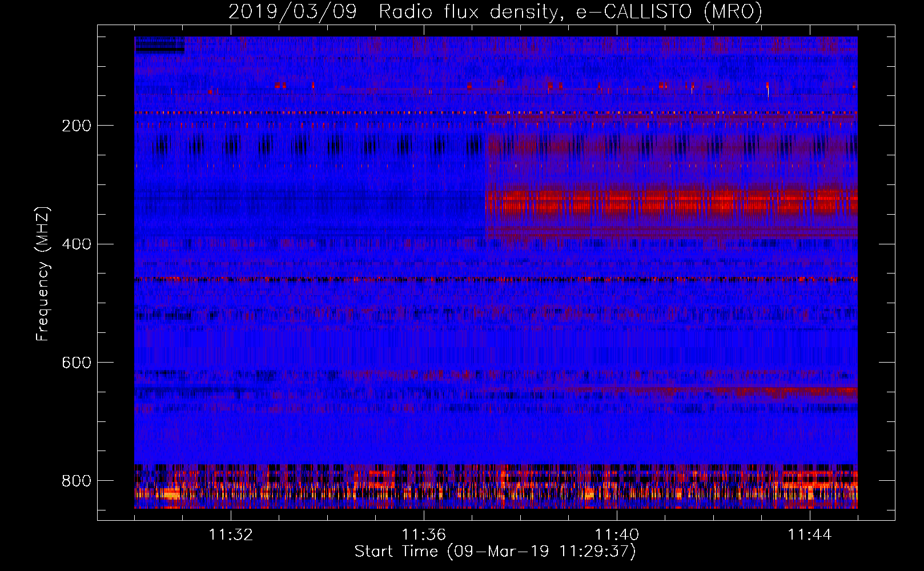Click the 200 frequency tick label
Viewport: 924px width, 571px height.
(x=77, y=126)
